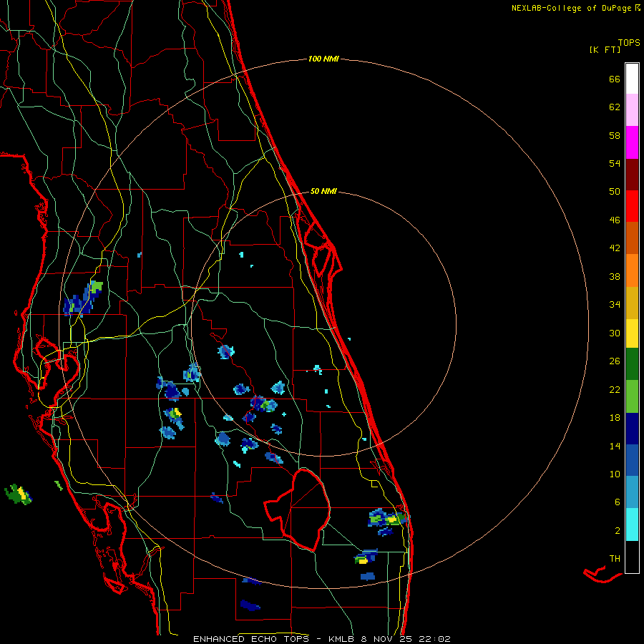Select the white swatch atop the legend
This screenshot has height=644, width=644.
[632, 79]
